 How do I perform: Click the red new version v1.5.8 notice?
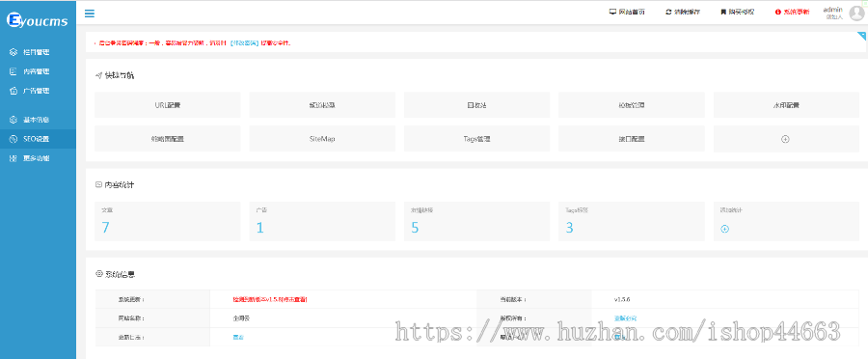(270, 299)
